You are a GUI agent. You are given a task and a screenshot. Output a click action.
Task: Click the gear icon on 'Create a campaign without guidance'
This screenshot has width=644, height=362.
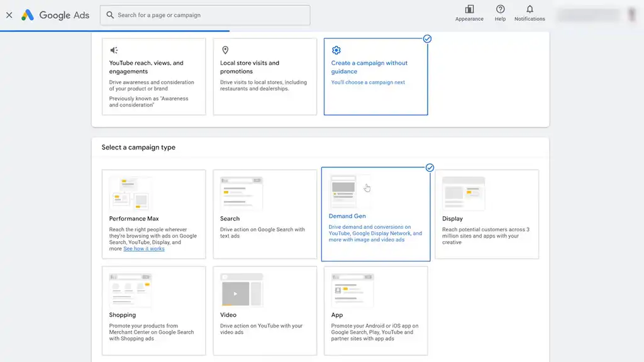click(336, 50)
